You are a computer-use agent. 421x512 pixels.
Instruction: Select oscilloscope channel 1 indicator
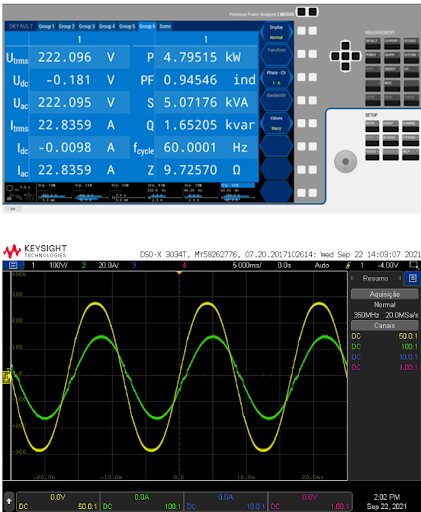(x=33, y=265)
